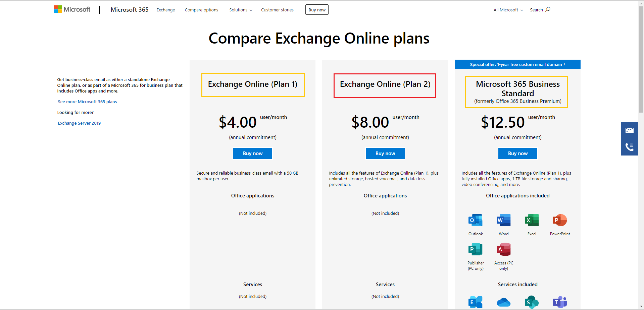The width and height of the screenshot is (644, 310).
Task: Select the Exchange icon under Services included
Action: (x=475, y=302)
